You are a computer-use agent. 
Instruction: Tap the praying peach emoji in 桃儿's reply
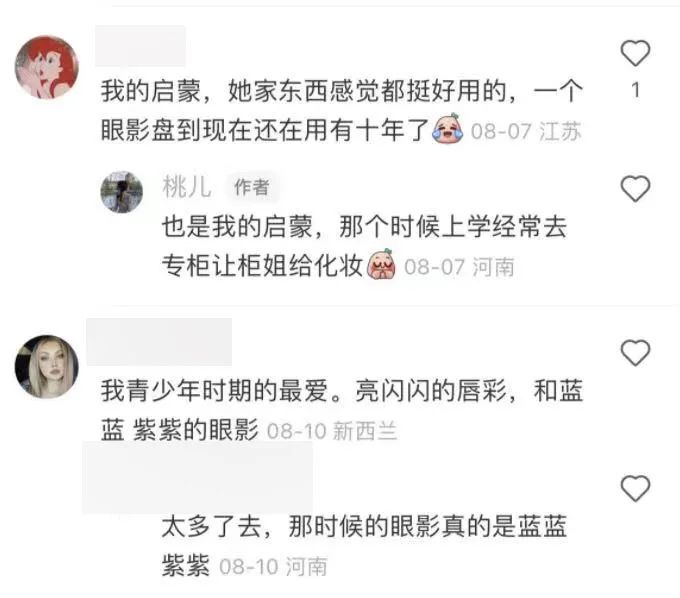pyautogui.click(x=381, y=264)
